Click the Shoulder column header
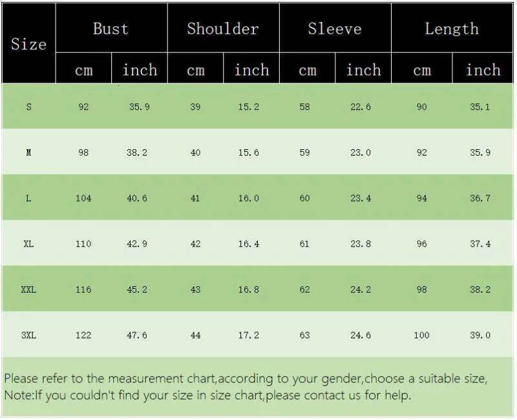The height and width of the screenshot is (420, 517). (x=223, y=28)
